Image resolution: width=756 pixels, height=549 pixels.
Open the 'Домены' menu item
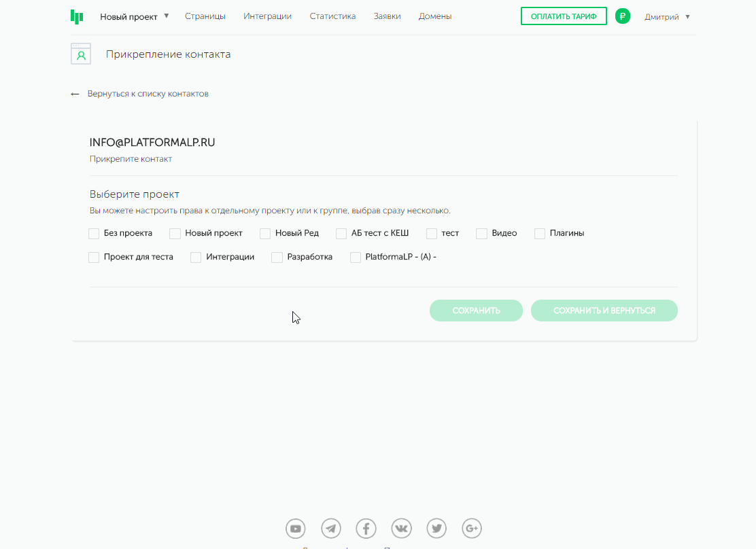[434, 16]
